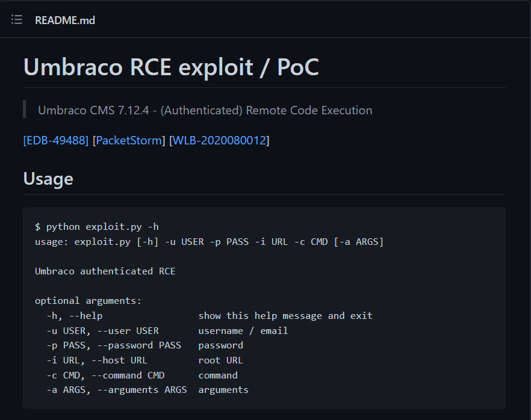Click the usage: exploit.py synopsis line
The width and height of the screenshot is (531, 420).
coord(210,242)
